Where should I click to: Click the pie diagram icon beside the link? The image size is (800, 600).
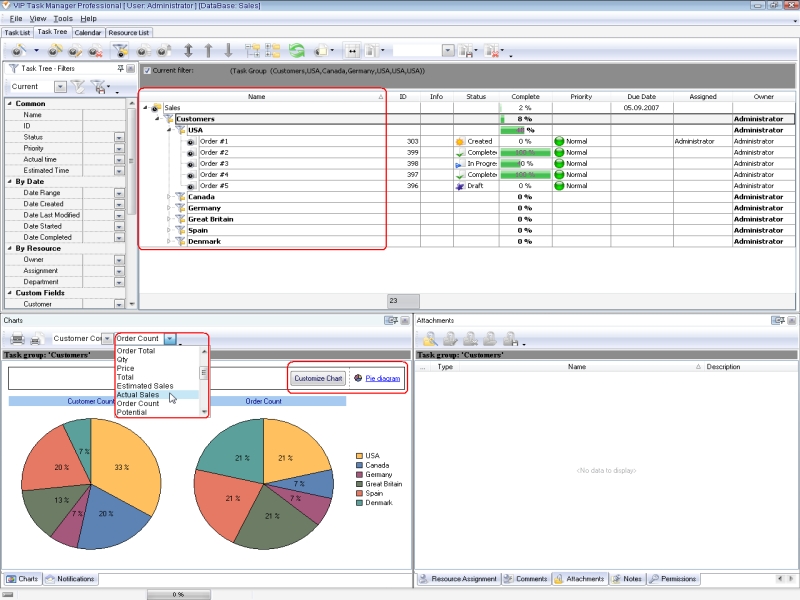pyautogui.click(x=358, y=378)
